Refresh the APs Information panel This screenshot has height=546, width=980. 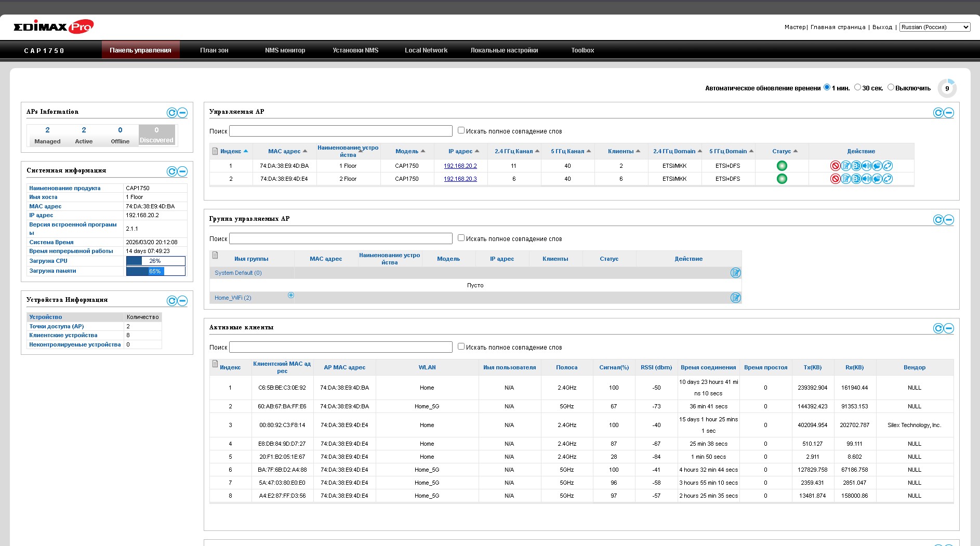[x=171, y=113]
